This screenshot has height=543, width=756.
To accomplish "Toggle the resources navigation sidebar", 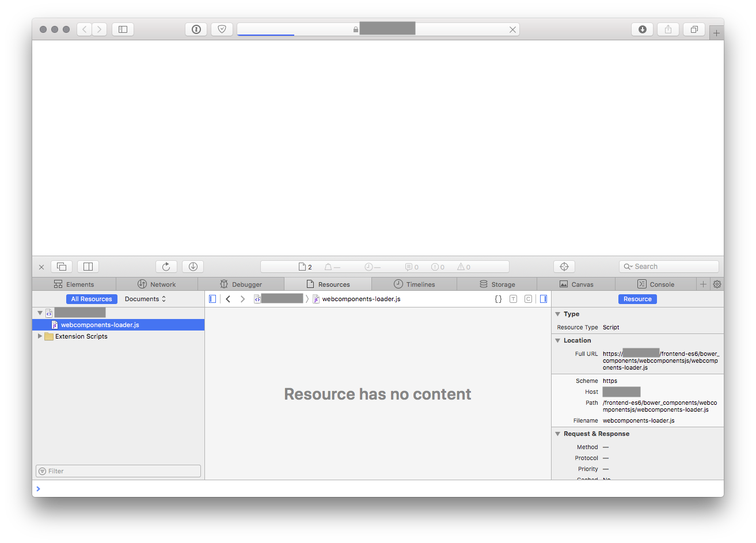I will click(x=212, y=299).
